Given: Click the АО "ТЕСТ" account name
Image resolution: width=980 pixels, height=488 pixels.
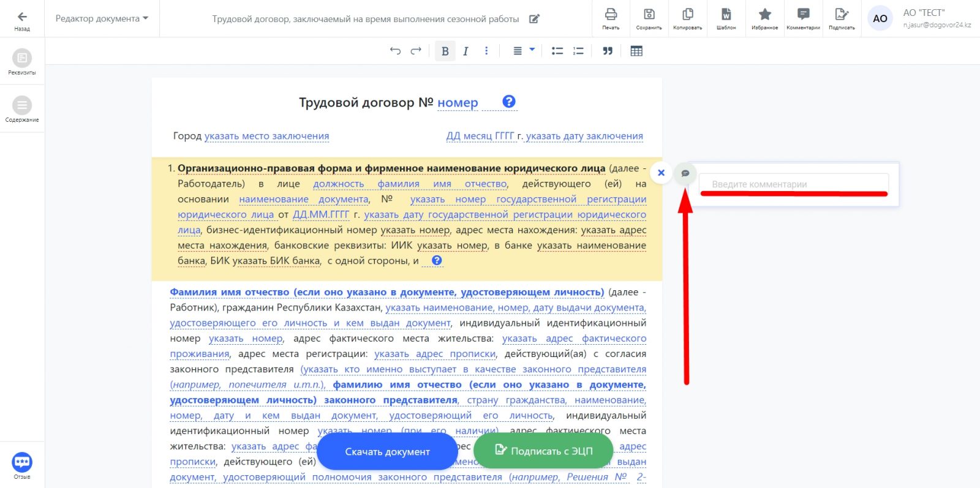Looking at the screenshot, I should point(924,13).
